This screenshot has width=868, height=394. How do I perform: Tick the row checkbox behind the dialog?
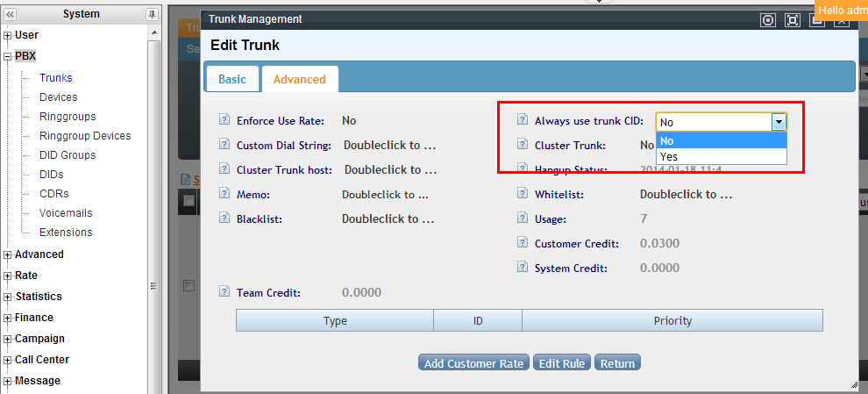pyautogui.click(x=189, y=285)
